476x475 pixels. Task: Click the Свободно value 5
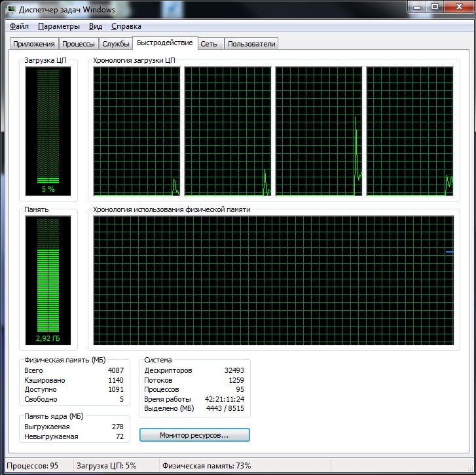[121, 399]
